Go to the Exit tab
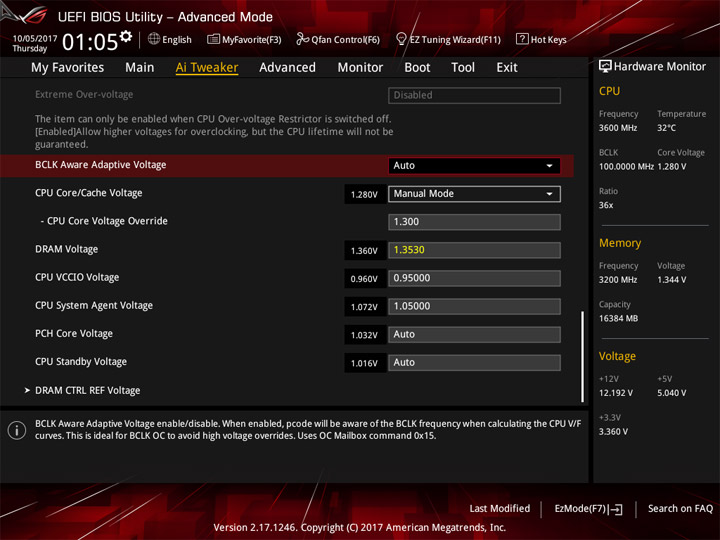Viewport: 720px width, 540px height. point(507,68)
